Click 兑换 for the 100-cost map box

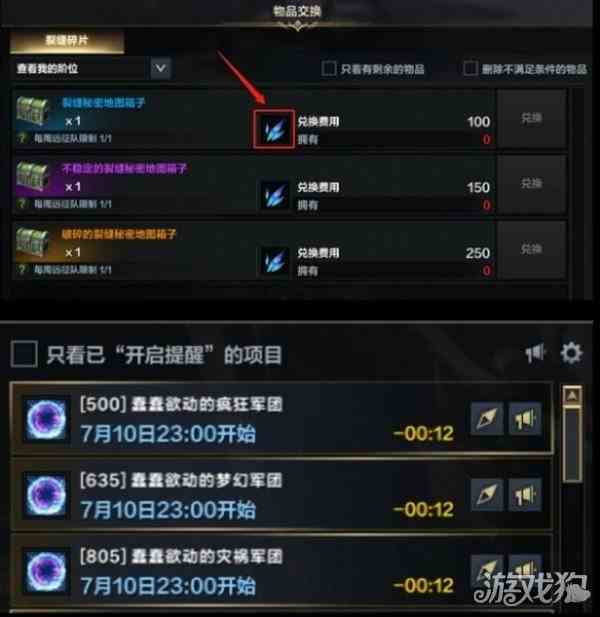[x=531, y=118]
